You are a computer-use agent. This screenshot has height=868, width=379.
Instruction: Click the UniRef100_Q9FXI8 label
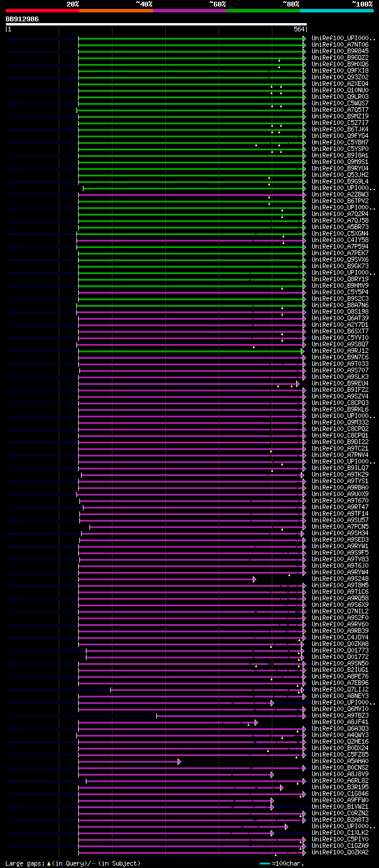coord(339,70)
